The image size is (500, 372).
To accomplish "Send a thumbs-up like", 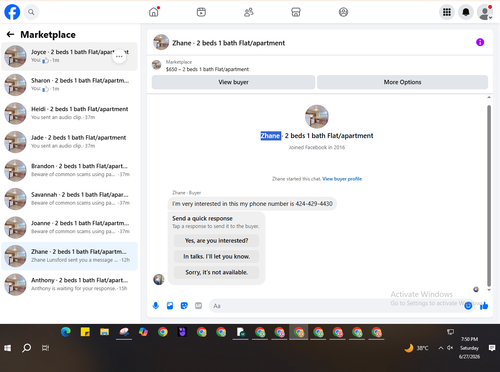I will pos(484,305).
